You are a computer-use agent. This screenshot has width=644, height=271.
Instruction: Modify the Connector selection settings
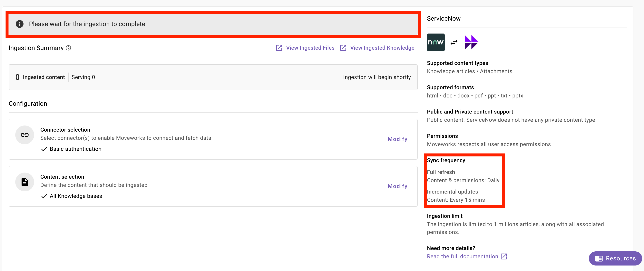click(397, 139)
